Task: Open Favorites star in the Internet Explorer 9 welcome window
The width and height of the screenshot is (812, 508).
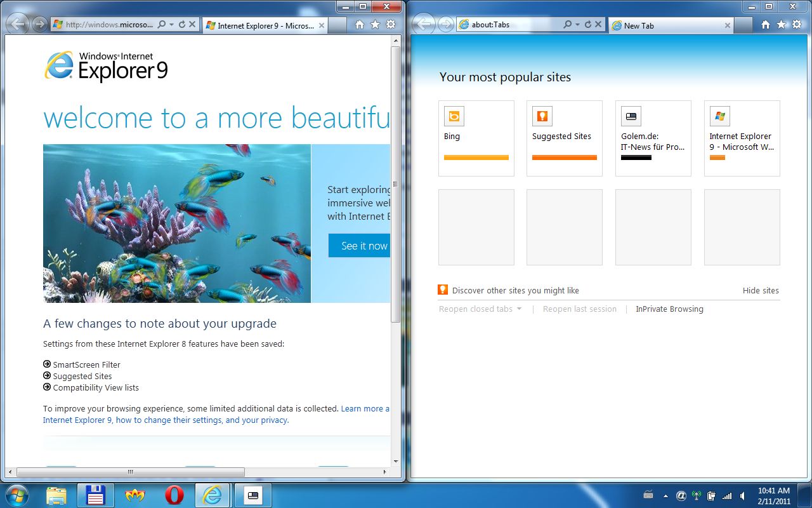Action: click(375, 25)
